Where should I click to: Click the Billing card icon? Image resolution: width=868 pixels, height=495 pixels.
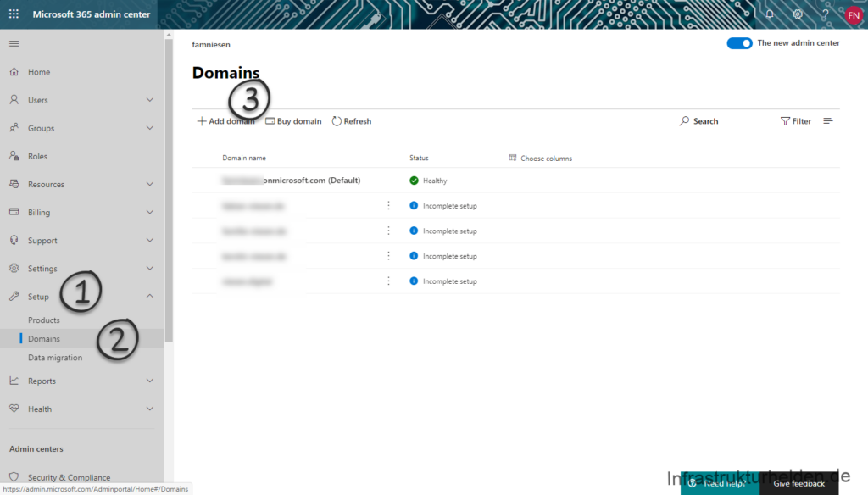click(x=14, y=212)
